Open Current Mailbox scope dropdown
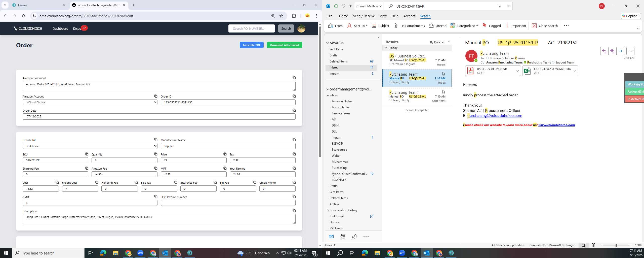This screenshot has width=644, height=258. coord(369,6)
